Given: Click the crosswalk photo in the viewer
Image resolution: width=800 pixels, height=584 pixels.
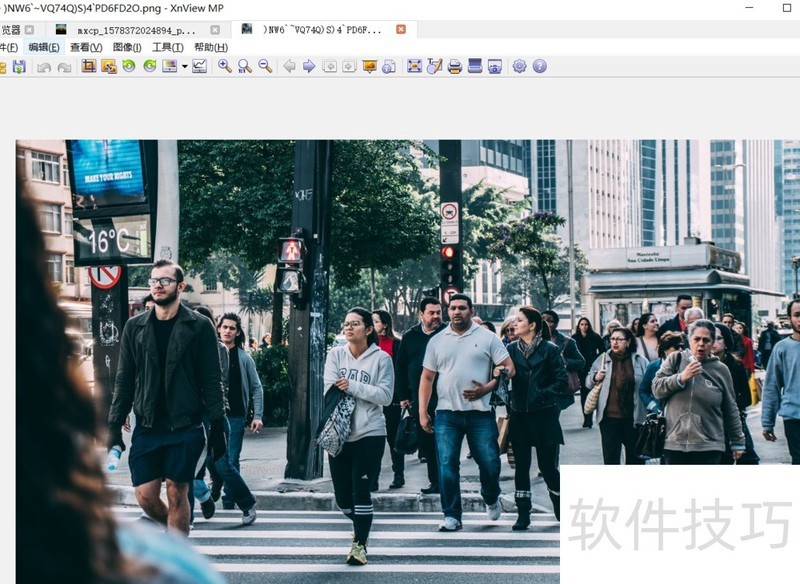Looking at the screenshot, I should (x=408, y=362).
